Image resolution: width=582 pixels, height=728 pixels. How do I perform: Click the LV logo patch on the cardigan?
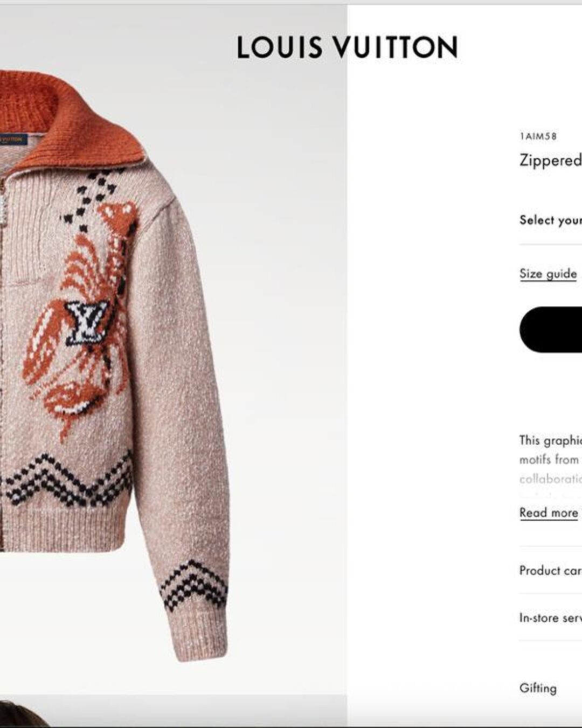pos(86,322)
